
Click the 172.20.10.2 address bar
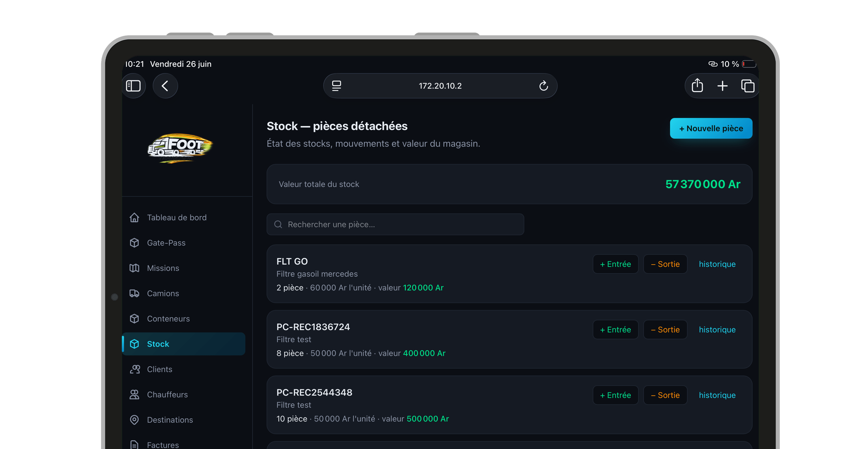tap(440, 86)
